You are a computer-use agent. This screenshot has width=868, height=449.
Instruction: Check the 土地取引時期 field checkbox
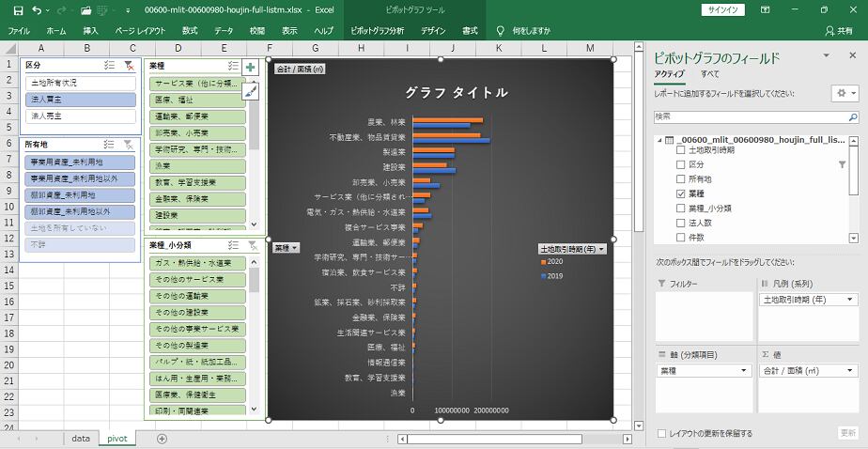pos(681,150)
